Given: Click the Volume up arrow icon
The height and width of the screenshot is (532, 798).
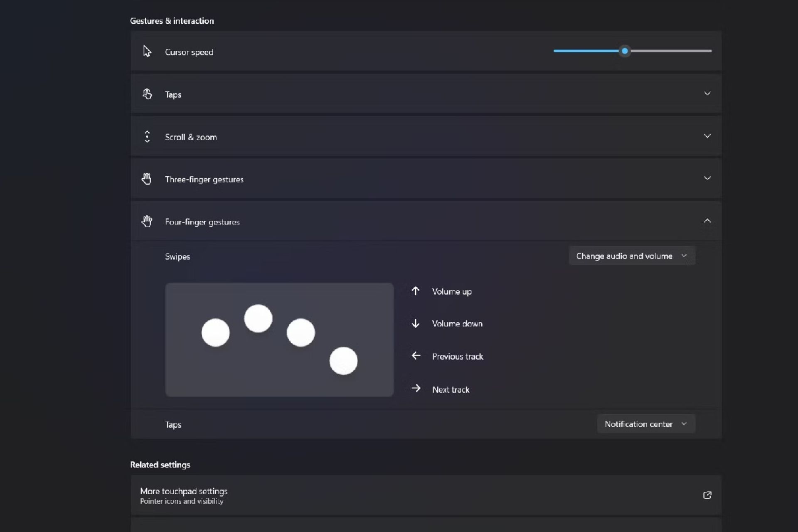Looking at the screenshot, I should point(416,291).
